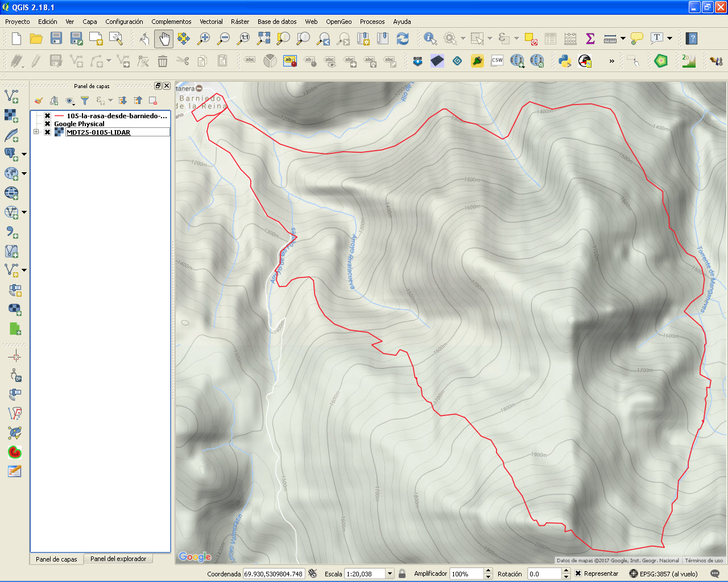Expand the MDT25-0105-LIDAR layer tree node
The width and height of the screenshot is (728, 582).
point(36,132)
